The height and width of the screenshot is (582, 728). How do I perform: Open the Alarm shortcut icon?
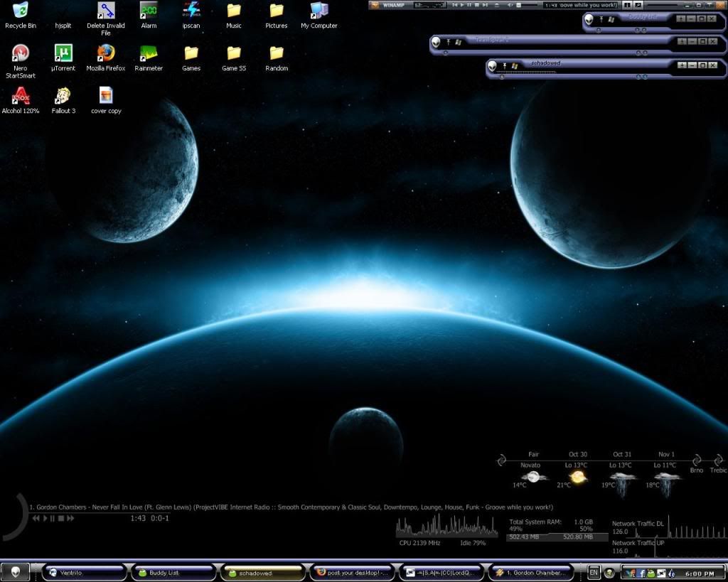tap(149, 15)
